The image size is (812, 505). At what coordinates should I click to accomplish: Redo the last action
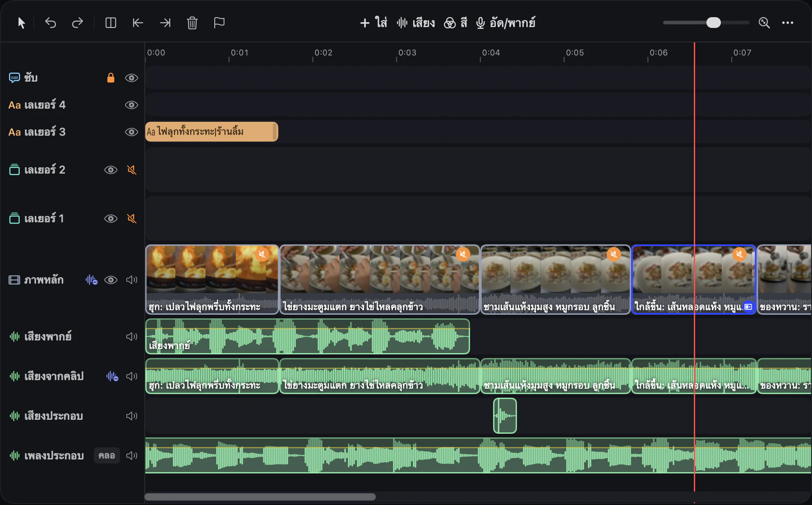pyautogui.click(x=78, y=23)
